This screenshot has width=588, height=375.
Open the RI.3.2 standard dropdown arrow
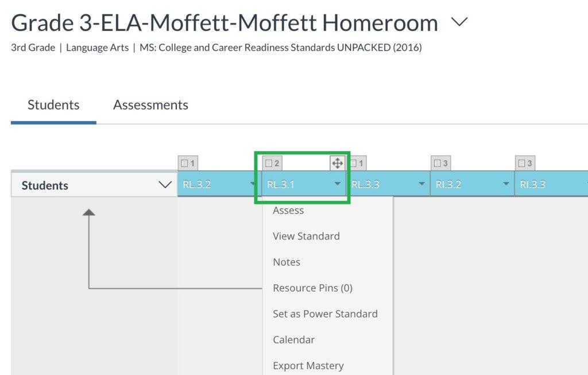tap(506, 184)
